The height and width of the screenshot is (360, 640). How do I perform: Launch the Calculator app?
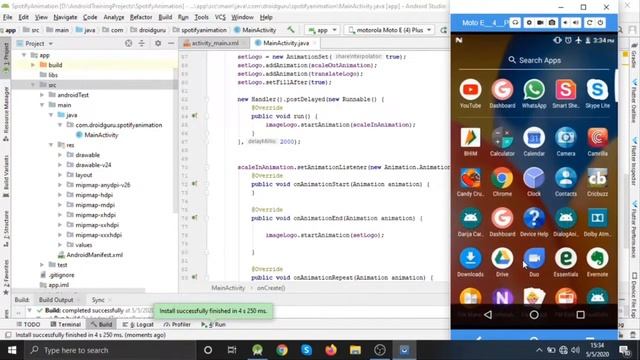point(502,138)
